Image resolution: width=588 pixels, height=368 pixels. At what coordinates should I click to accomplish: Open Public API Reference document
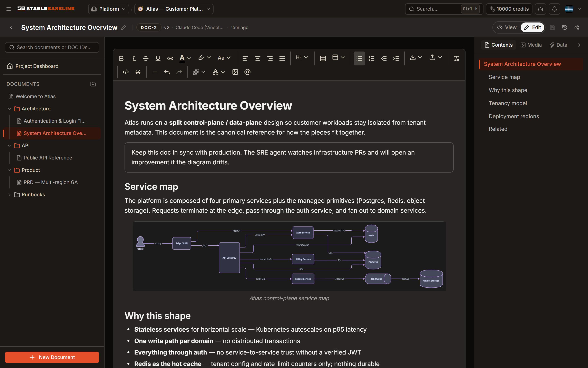click(x=48, y=158)
